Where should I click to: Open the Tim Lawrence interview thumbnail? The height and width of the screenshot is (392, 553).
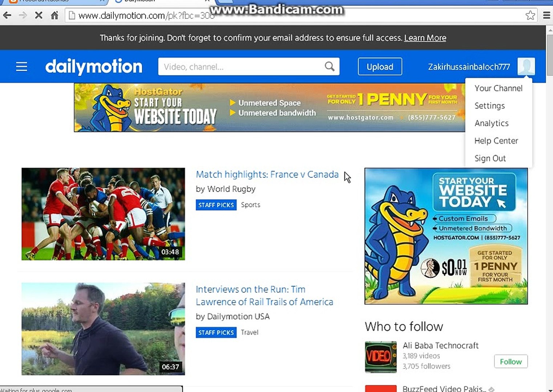pos(103,329)
